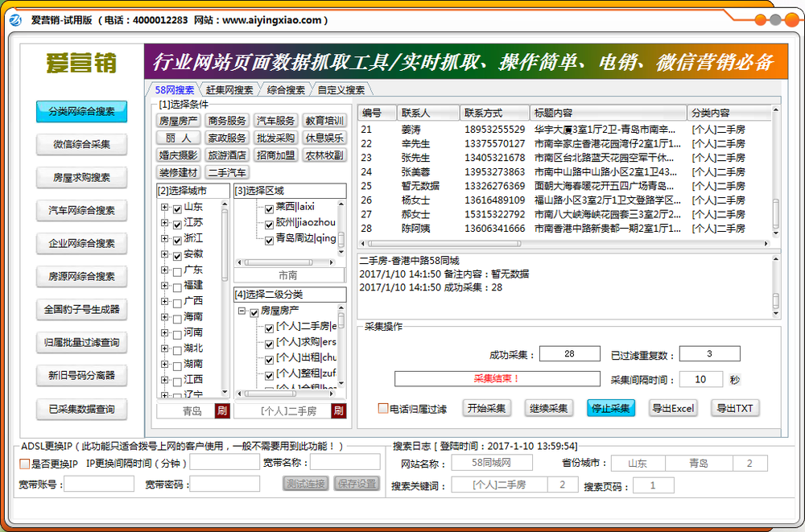Check the [个人]求购 subcategory checkbox
This screenshot has width=805, height=532.
pos(269,344)
